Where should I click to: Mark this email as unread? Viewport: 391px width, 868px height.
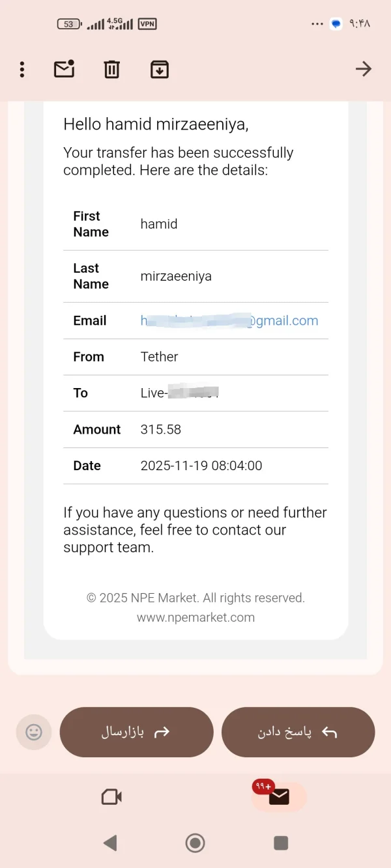(x=64, y=69)
